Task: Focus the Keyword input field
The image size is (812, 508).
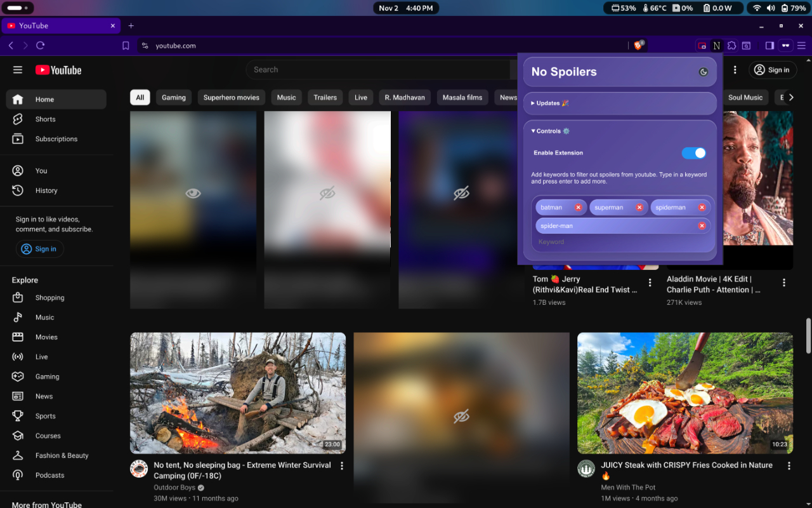Action: point(623,242)
